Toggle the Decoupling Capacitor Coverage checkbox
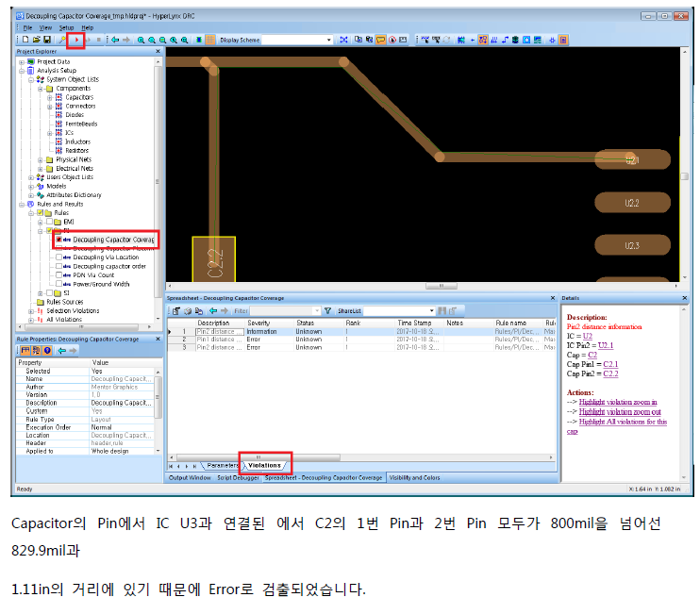Screen dimensions: 700x614 tap(58, 240)
